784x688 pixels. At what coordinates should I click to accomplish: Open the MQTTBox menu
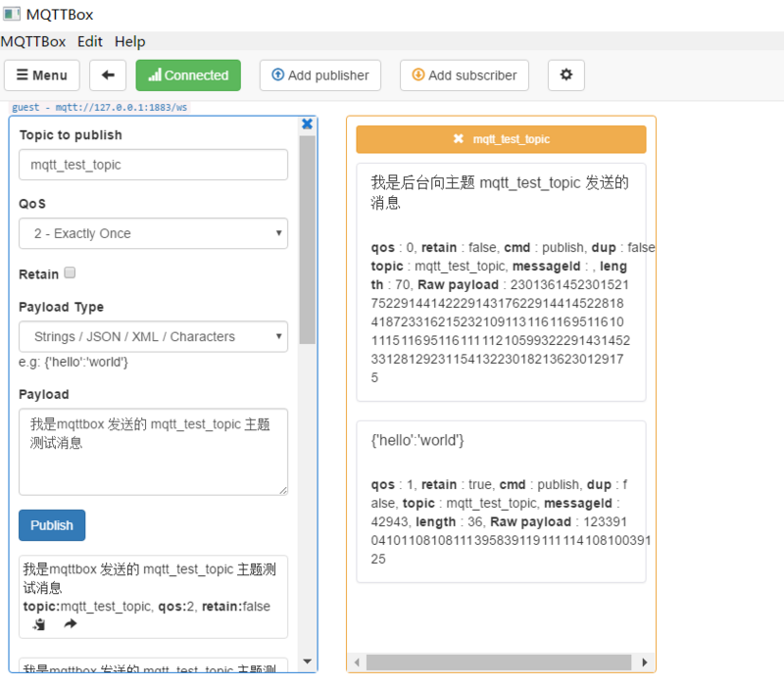point(32,41)
